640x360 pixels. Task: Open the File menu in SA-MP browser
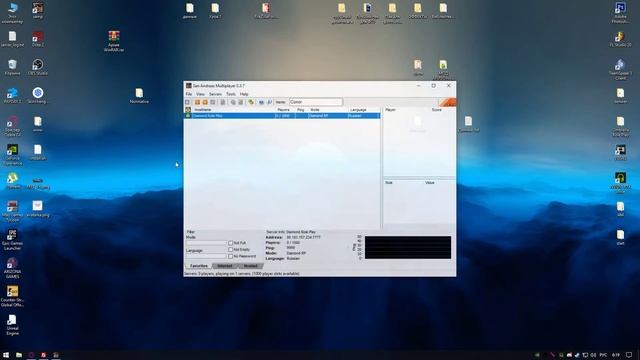coord(189,94)
